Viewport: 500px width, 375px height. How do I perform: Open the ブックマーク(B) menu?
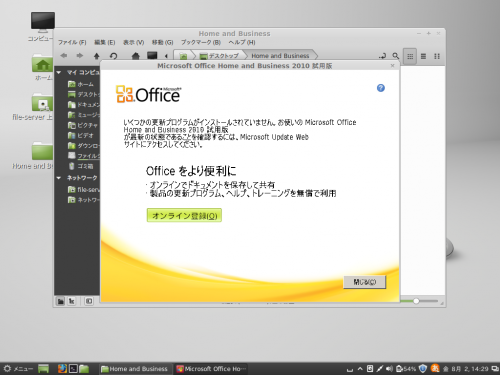point(201,42)
